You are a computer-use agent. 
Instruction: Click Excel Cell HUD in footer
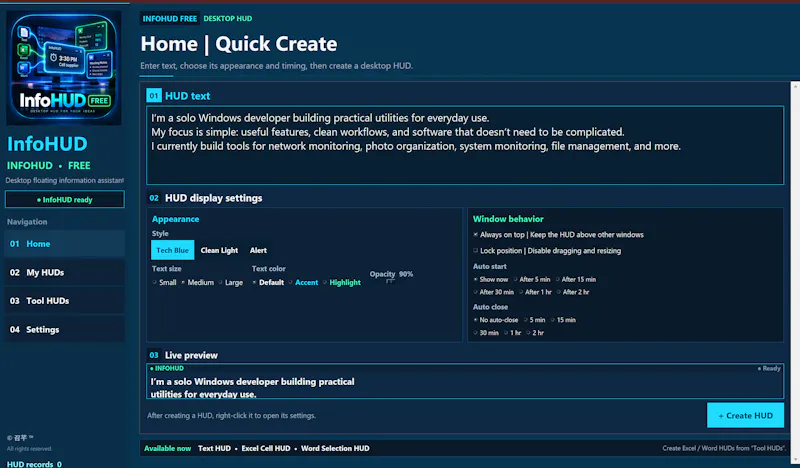point(266,448)
